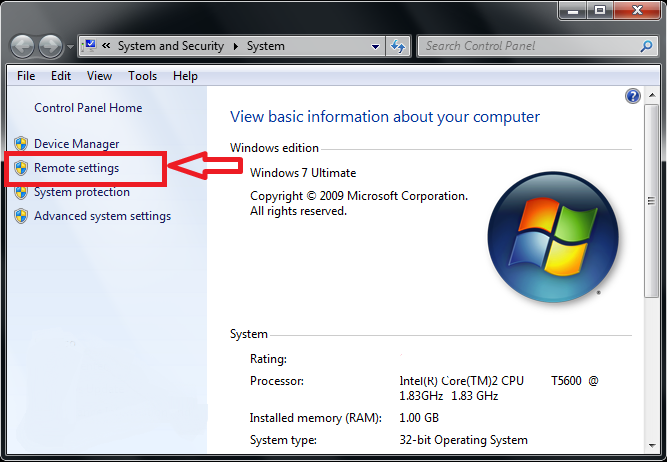Open recent pages dropdown next to Forward button

point(70,46)
